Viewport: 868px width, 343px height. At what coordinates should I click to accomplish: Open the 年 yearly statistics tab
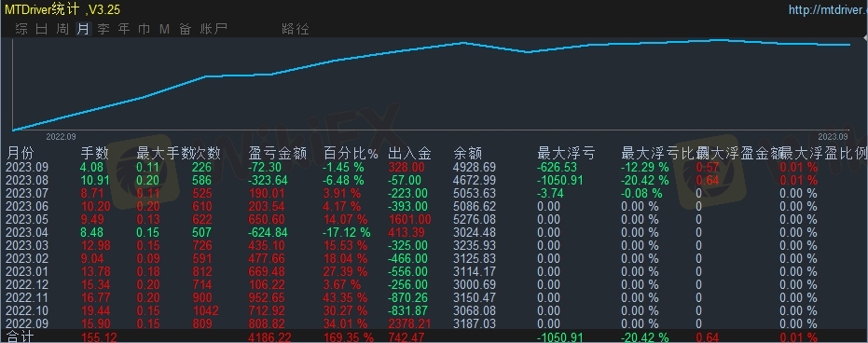[123, 29]
